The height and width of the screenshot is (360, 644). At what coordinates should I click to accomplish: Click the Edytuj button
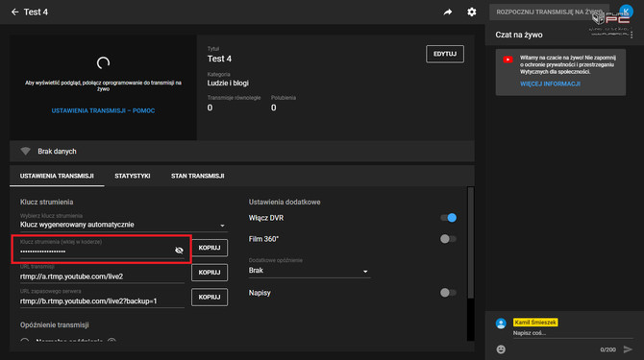[x=445, y=54]
